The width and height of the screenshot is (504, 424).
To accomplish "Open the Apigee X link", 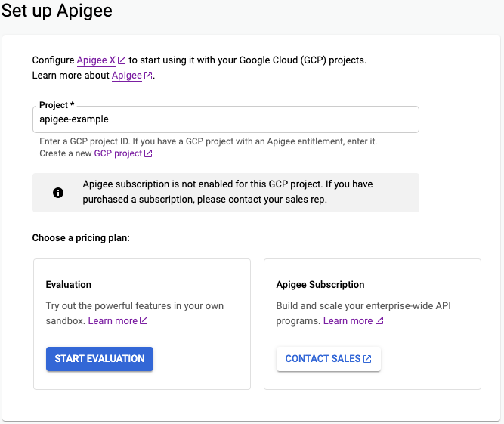I will 96,60.
